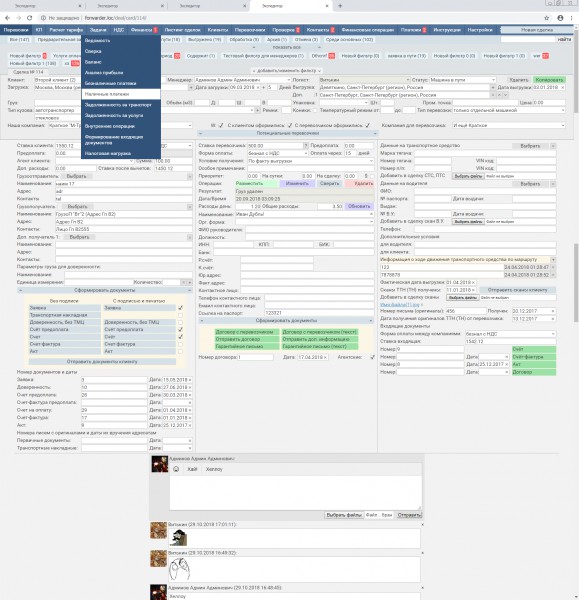This screenshot has width=579, height=600.
Task: Tick the Акт document checkbox
Action: click(x=180, y=351)
